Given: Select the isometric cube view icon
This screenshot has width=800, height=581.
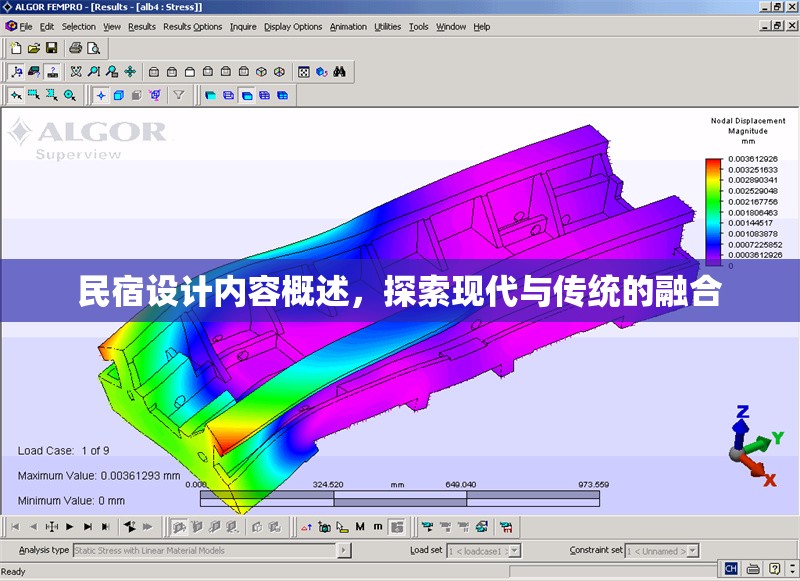Looking at the screenshot, I should point(261,72).
